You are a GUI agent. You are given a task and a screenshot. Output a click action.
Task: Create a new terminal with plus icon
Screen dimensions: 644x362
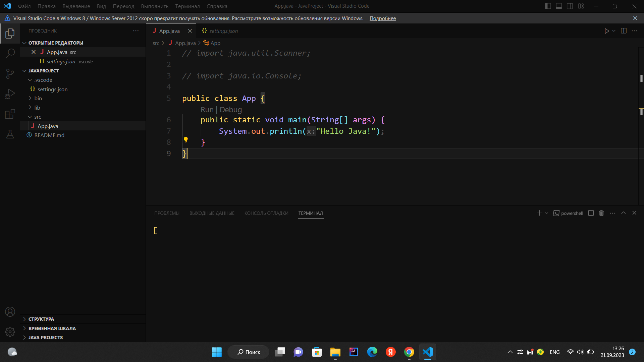(x=539, y=213)
